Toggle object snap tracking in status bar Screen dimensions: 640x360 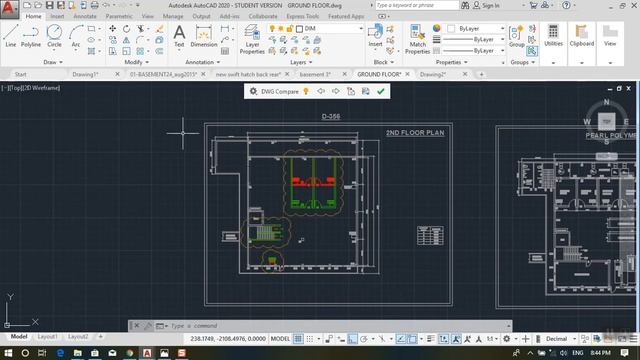(400, 339)
